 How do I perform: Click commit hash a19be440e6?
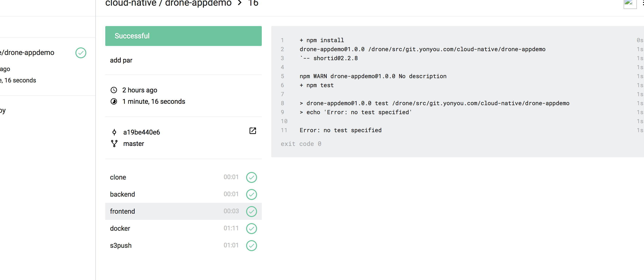tap(142, 132)
